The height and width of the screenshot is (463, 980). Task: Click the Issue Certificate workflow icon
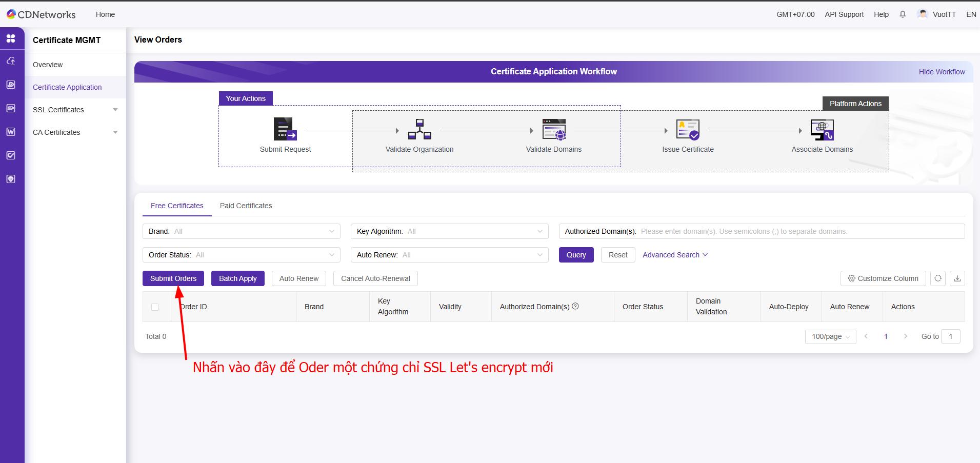(x=688, y=130)
